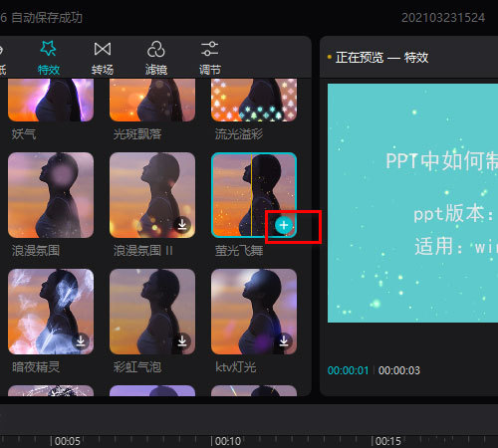The width and height of the screenshot is (498, 448).
Task: Click the 暗夜精灵 label text
Action: 36,367
